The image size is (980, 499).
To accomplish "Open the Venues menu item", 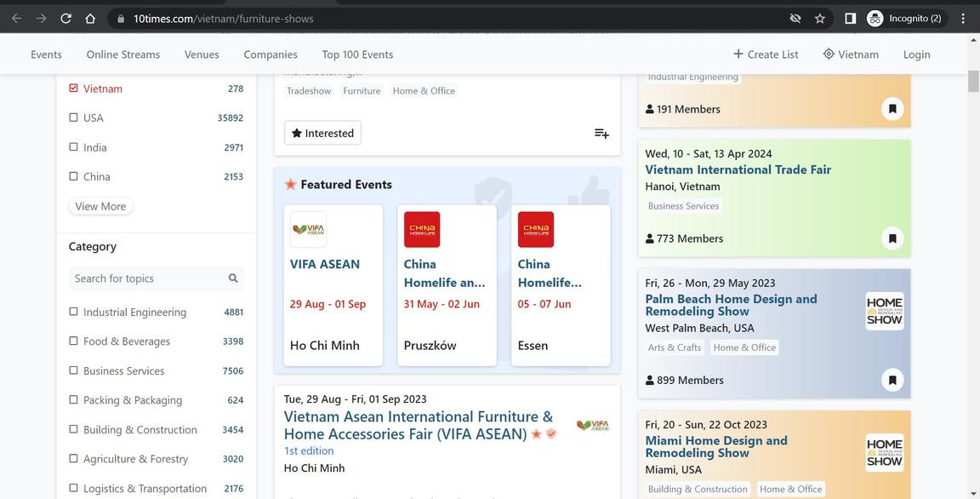I will point(202,54).
